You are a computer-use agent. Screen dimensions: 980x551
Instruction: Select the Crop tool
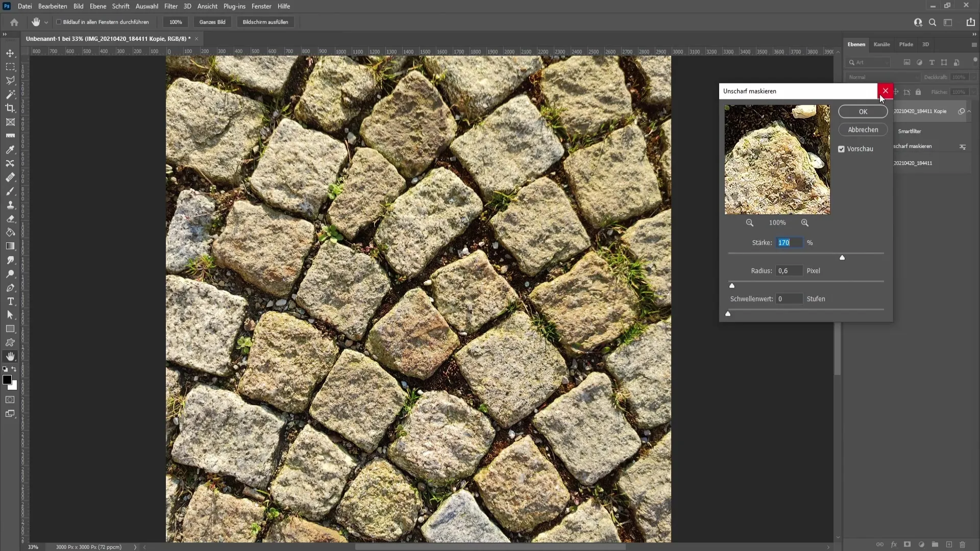point(10,108)
